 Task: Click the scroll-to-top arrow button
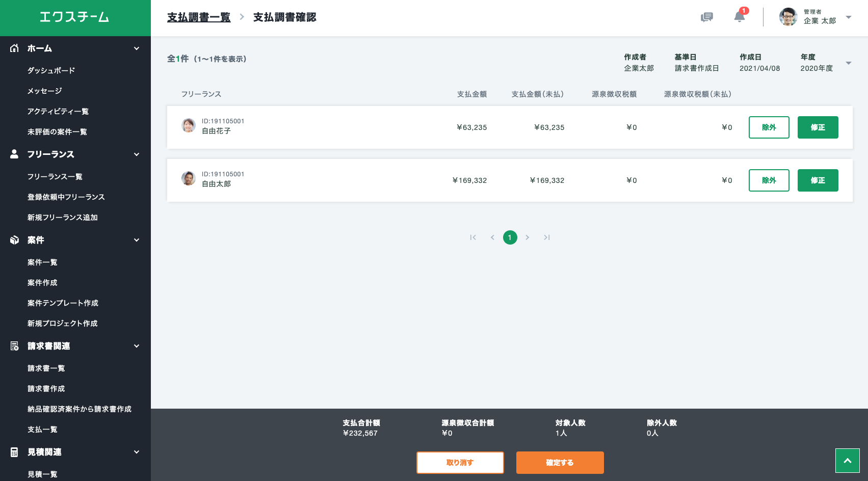[x=847, y=461]
